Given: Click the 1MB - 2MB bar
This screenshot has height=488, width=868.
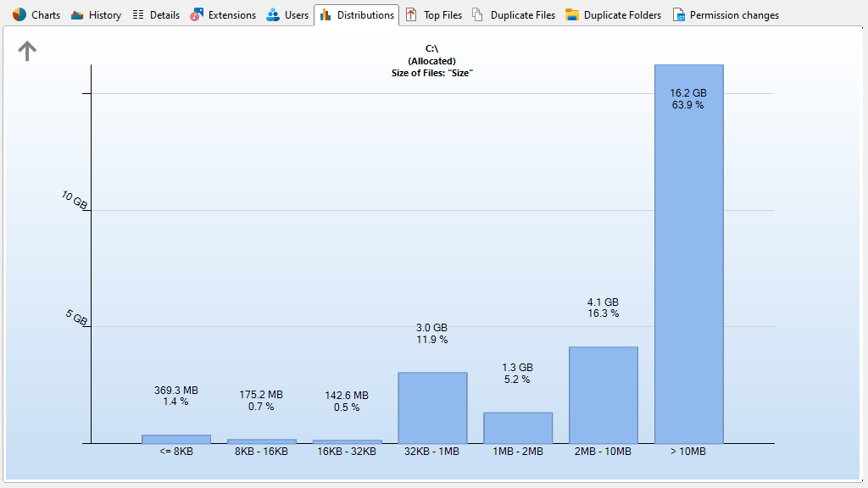Looking at the screenshot, I should click(518, 428).
